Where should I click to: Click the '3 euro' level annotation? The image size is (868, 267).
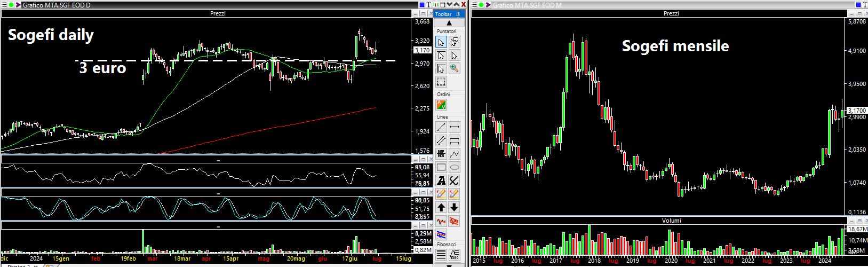pyautogui.click(x=102, y=68)
